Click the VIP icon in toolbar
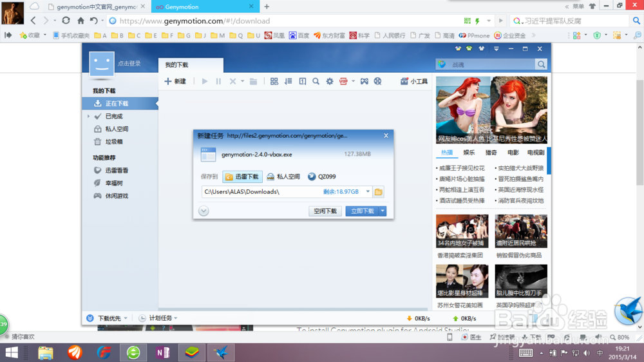This screenshot has width=644, height=362. (x=343, y=81)
